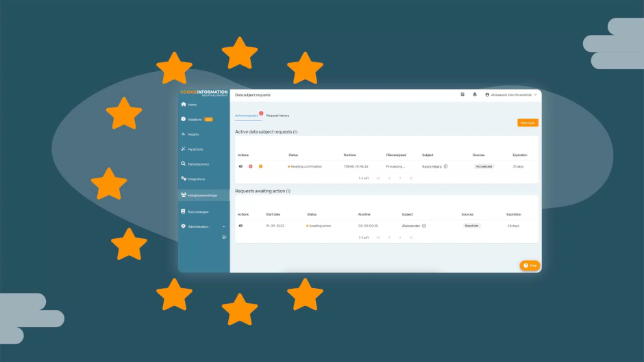Open Data discovery search icon
Image resolution: width=644 pixels, height=362 pixels.
point(183,164)
